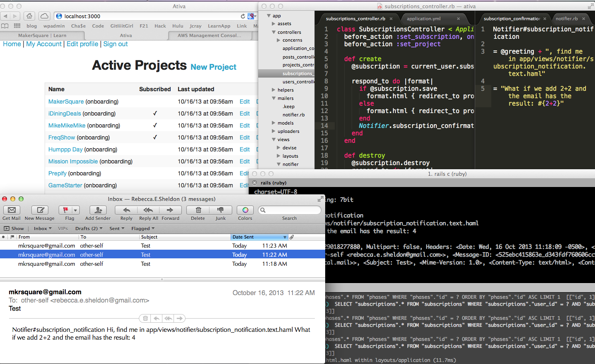
Task: Switch to MakerSquare | Learn browser tab
Action: tap(42, 35)
